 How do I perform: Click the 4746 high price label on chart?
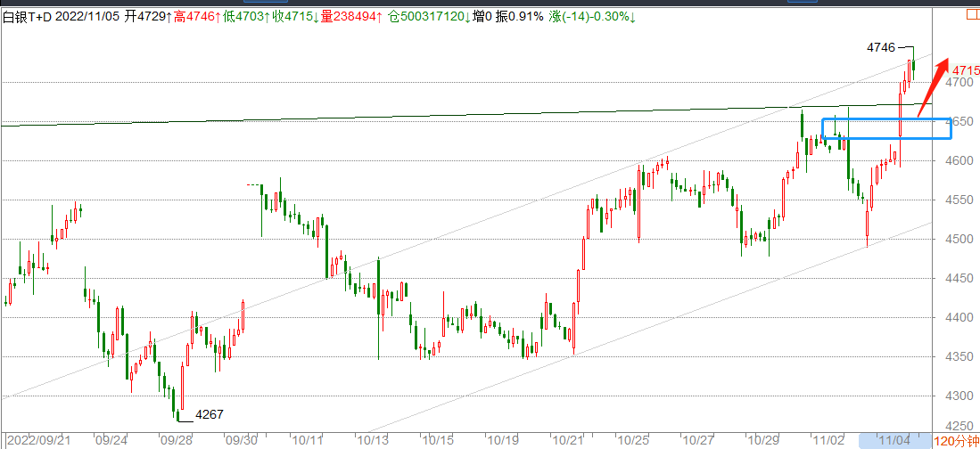coord(881,47)
